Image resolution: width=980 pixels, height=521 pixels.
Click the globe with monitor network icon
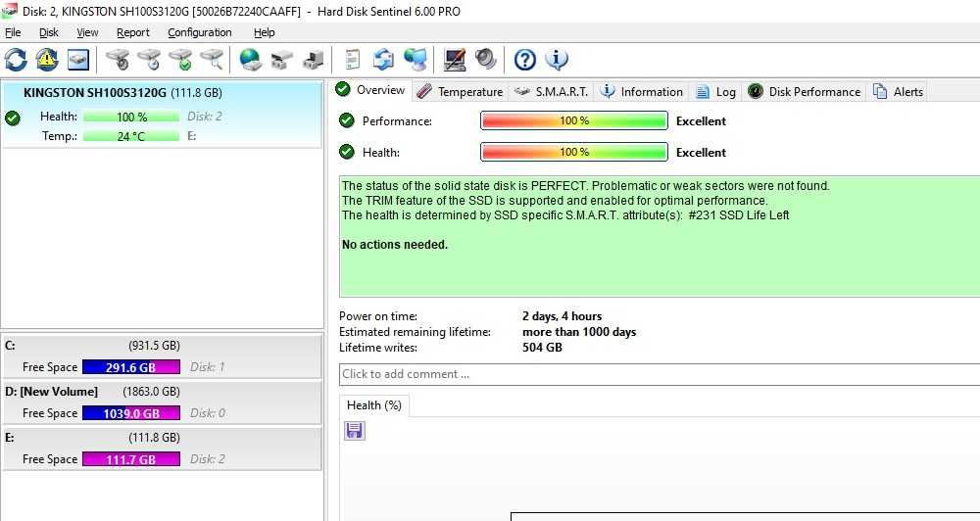point(415,60)
